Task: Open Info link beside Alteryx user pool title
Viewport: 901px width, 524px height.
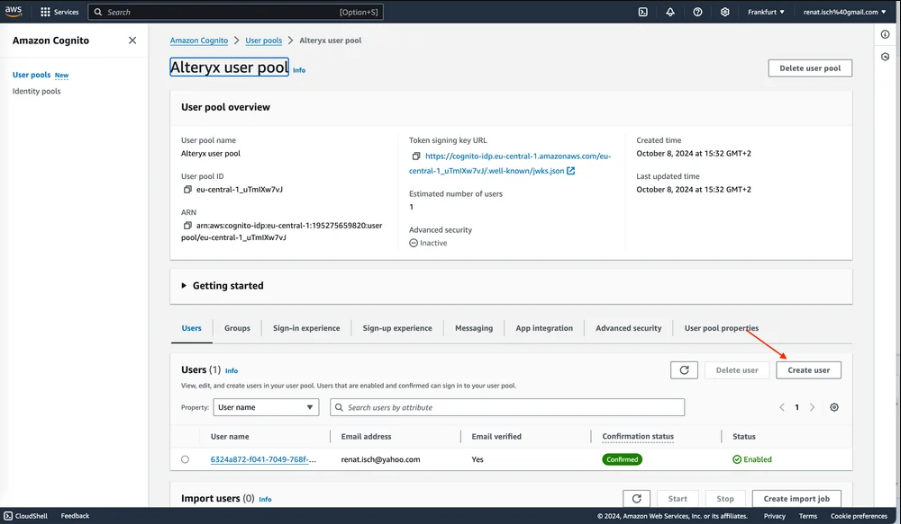Action: [299, 70]
